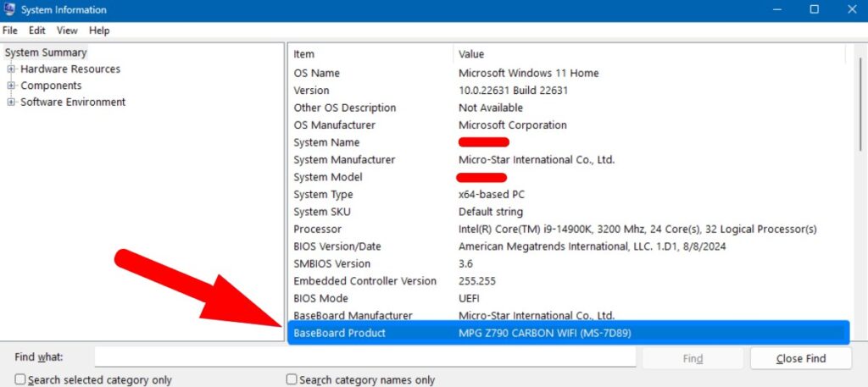Click the value Default string
The image size is (868, 387).
pos(491,212)
